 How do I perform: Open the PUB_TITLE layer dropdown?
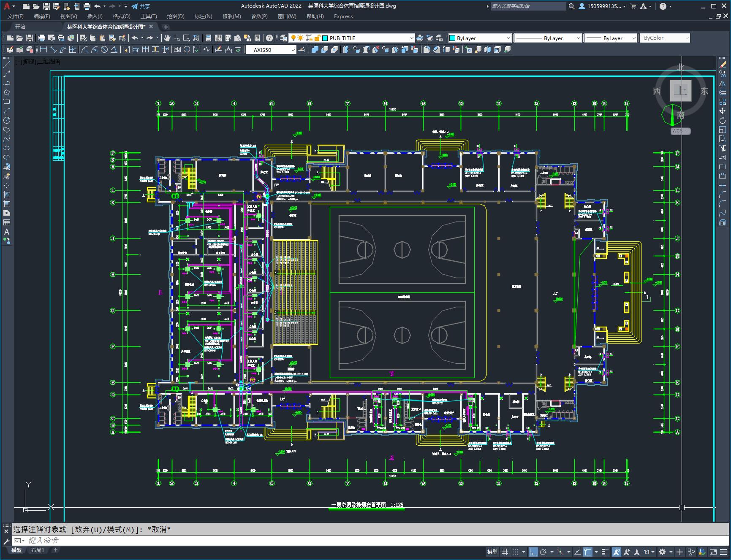click(x=411, y=38)
